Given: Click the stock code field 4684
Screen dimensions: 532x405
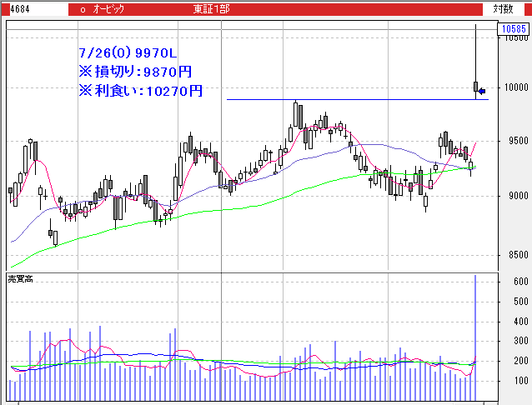Looking at the screenshot, I should click(12, 8).
